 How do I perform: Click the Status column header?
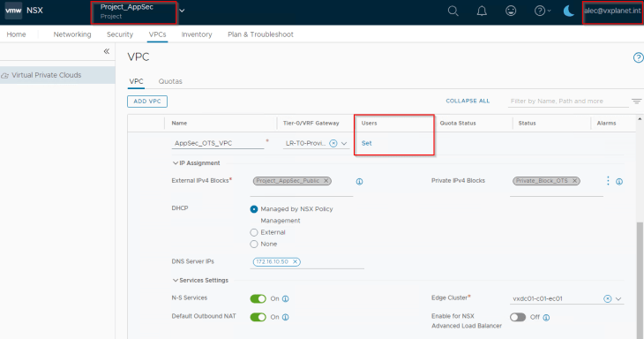tap(527, 124)
